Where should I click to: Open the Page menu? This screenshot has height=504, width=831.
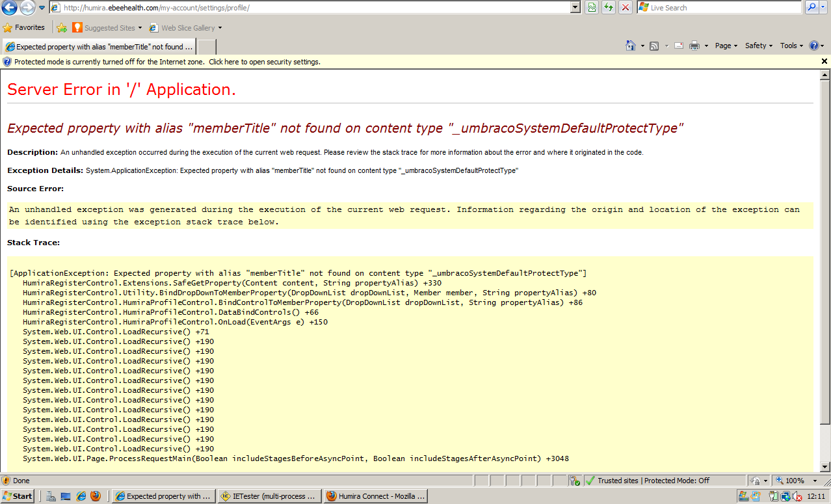point(726,46)
